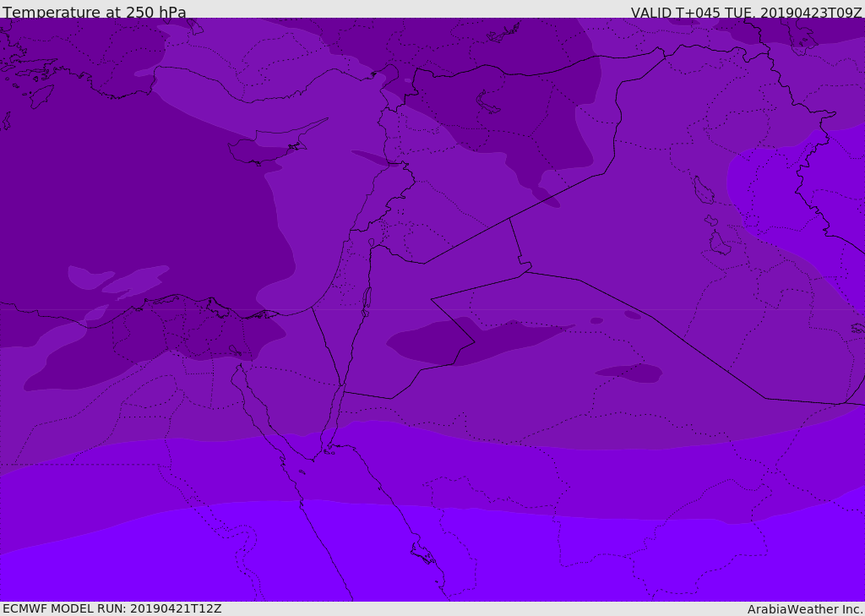Click the small dark oval in central Saudi Arabia
Viewport: 865px width, 616px height.
pyautogui.click(x=630, y=373)
